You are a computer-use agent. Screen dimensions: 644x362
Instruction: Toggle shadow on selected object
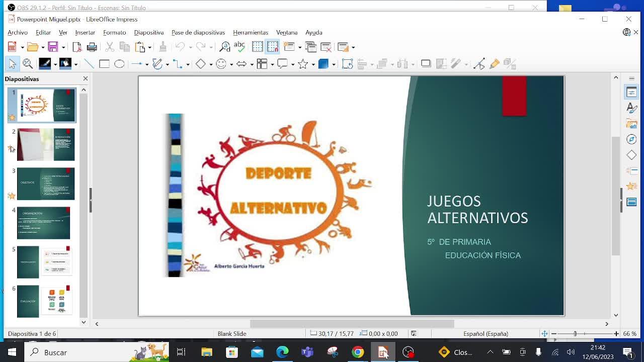[426, 64]
